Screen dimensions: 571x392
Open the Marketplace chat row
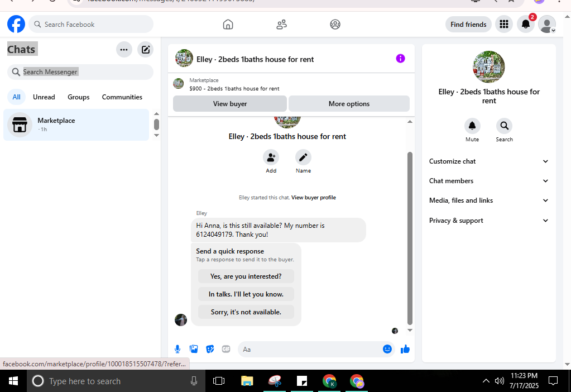point(76,125)
